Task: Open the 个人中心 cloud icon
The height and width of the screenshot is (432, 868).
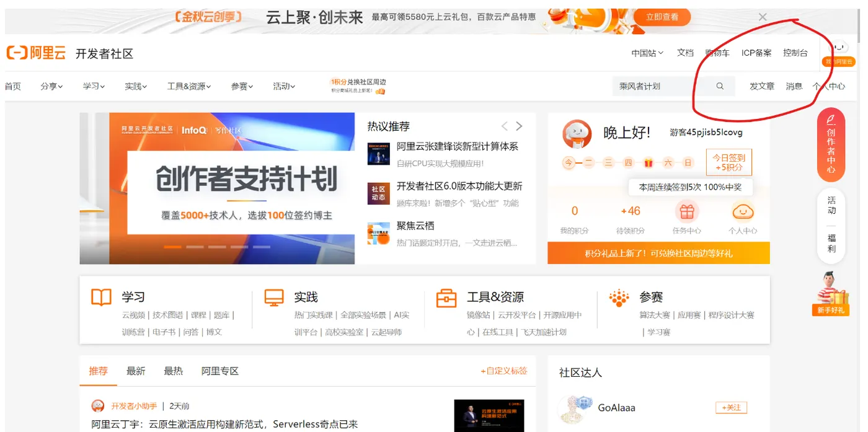Action: [742, 212]
